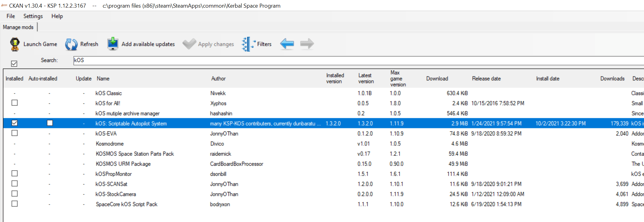Sort by the Installed column header
The image size is (644, 222).
coord(14,79)
